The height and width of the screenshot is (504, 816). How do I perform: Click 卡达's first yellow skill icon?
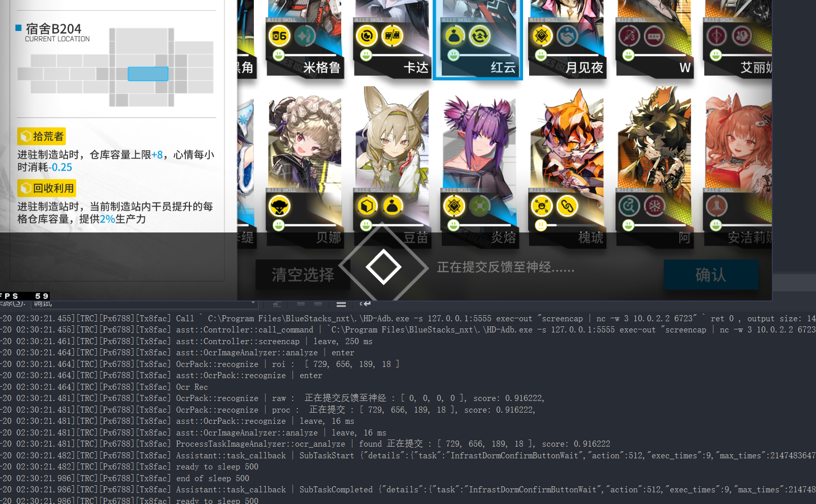coord(367,36)
